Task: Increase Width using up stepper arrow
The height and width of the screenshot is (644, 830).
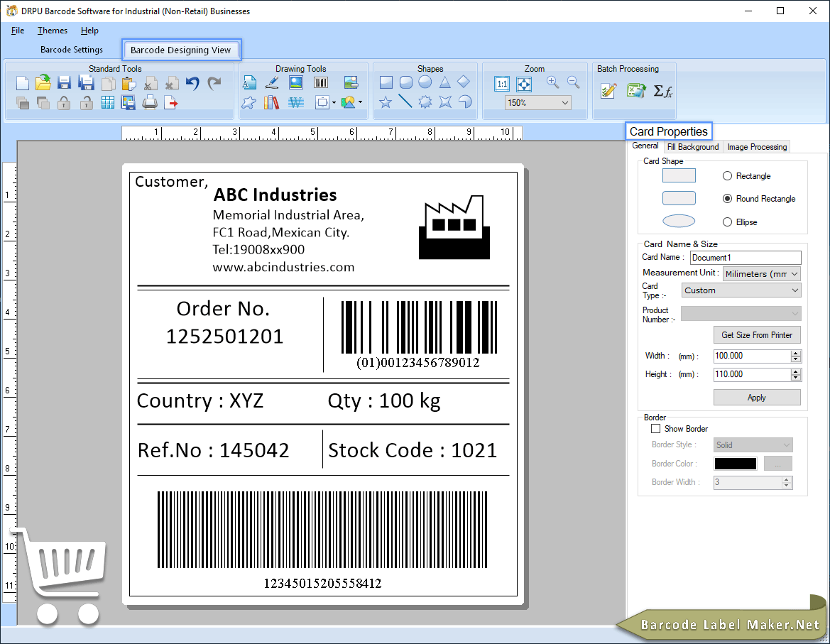Action: click(x=796, y=353)
